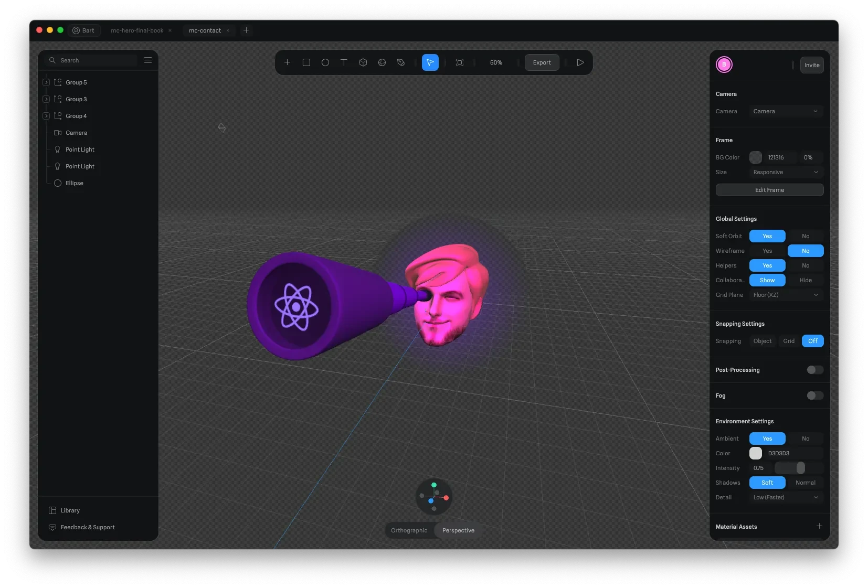Click the Feedback & Support chat icon
This screenshot has height=588, width=868.
(x=52, y=527)
